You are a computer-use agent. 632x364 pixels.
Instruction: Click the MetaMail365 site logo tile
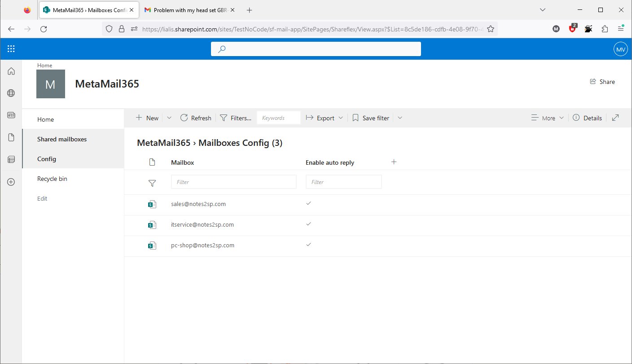(x=51, y=84)
